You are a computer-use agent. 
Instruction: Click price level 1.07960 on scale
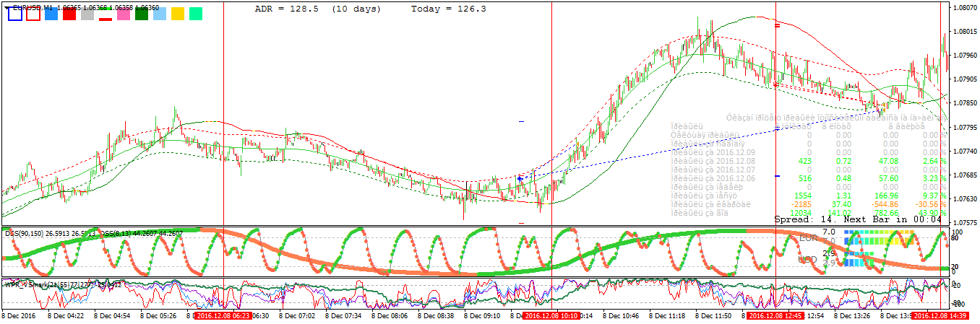(965, 56)
